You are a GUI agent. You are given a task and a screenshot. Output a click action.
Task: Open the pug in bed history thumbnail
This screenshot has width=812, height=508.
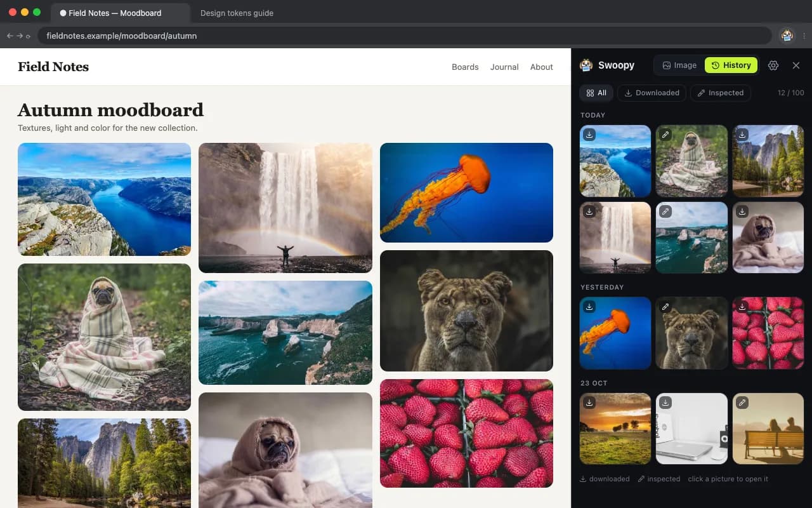768,237
